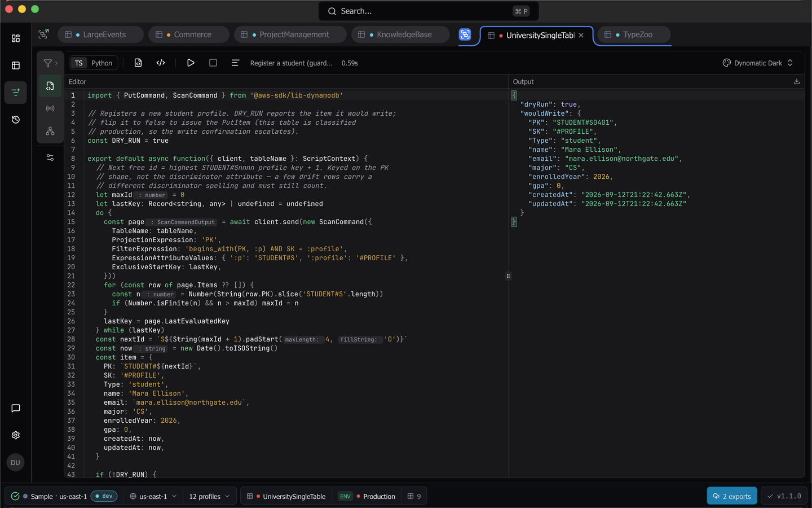Image resolution: width=812 pixels, height=508 pixels.
Task: Switch language to Python
Action: 102,63
